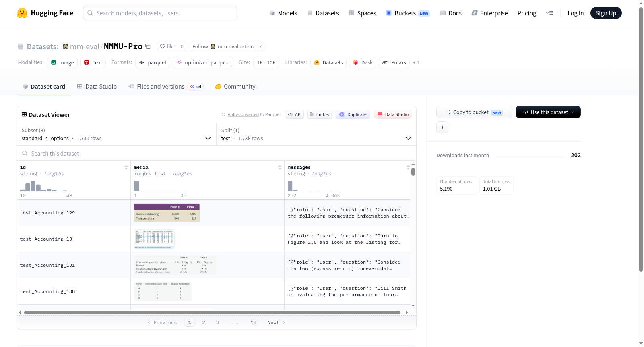Open the three-dot more options menu

tap(442, 127)
